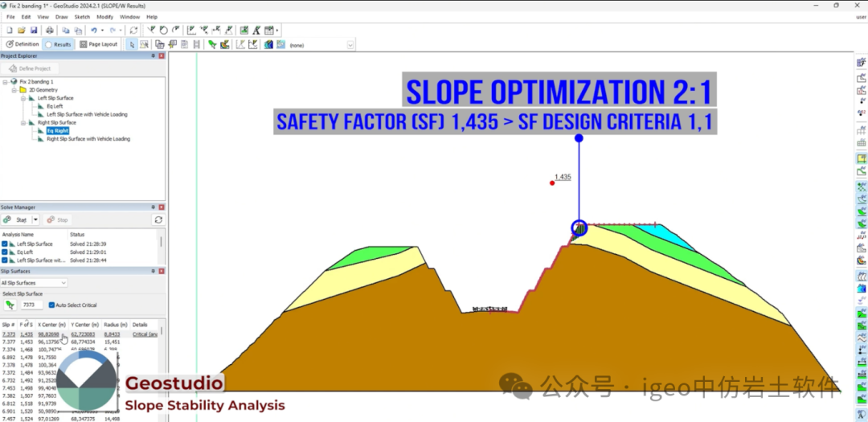The image size is (868, 422).
Task: Click the Stop solve button
Action: 57,220
